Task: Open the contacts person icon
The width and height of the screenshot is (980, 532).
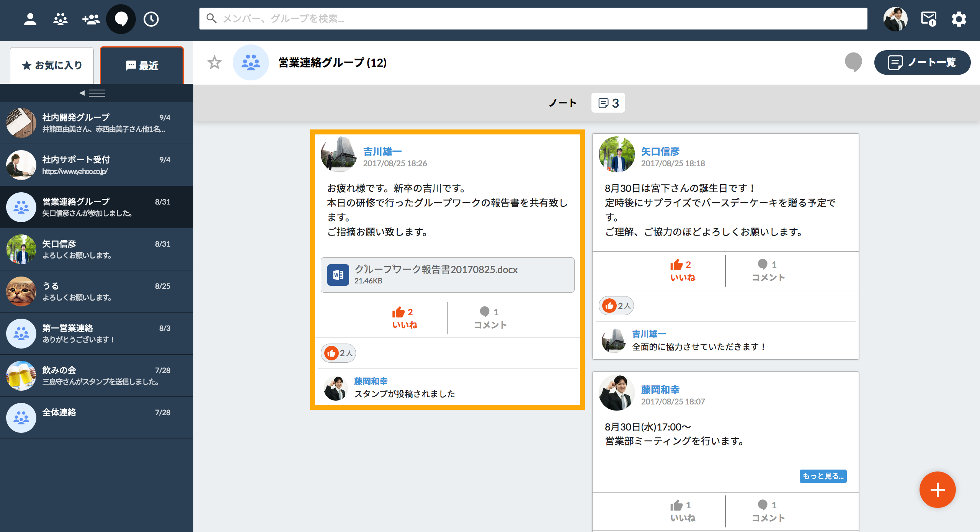Action: [x=30, y=19]
